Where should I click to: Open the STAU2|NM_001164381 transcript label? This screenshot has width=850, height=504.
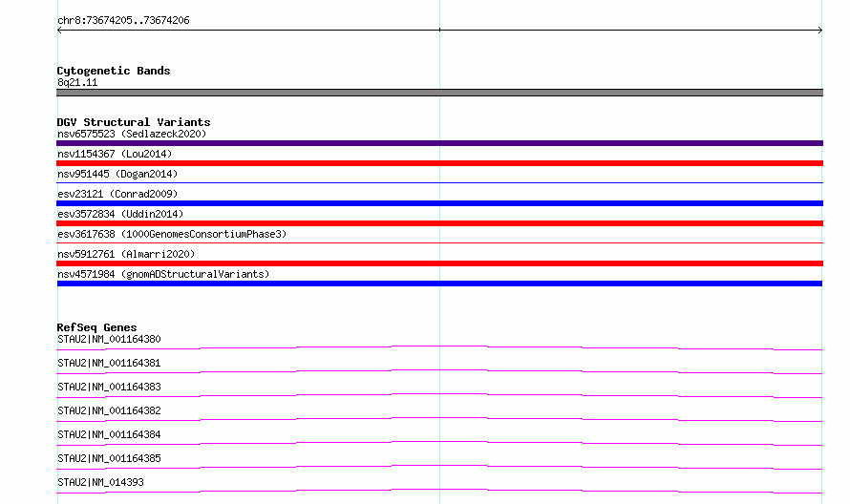click(109, 363)
